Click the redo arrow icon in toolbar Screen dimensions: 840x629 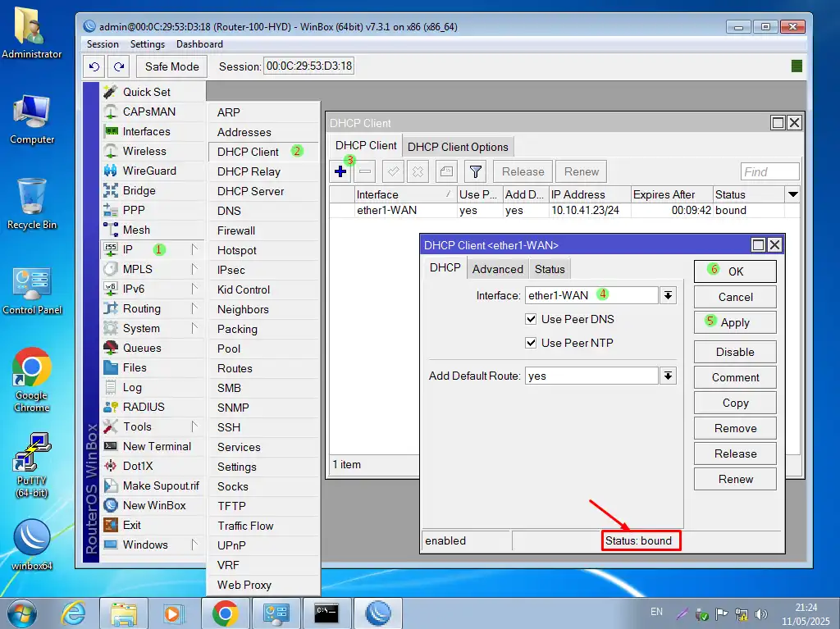click(120, 66)
